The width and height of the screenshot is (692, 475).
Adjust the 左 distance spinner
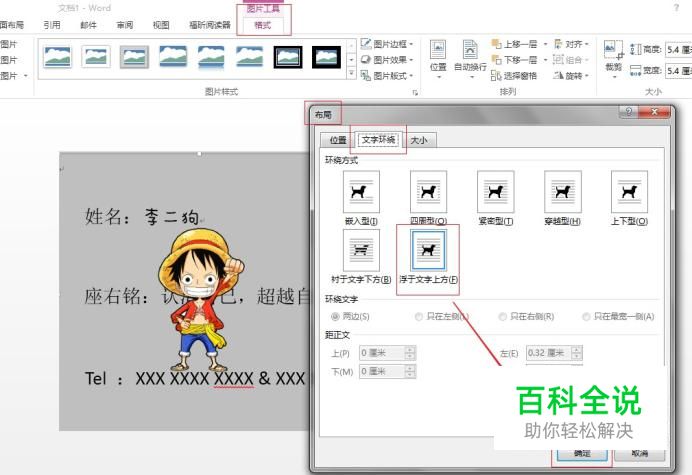pos(577,353)
